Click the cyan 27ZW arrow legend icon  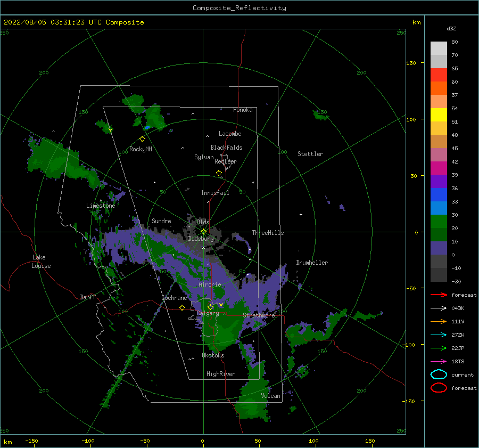tap(439, 335)
